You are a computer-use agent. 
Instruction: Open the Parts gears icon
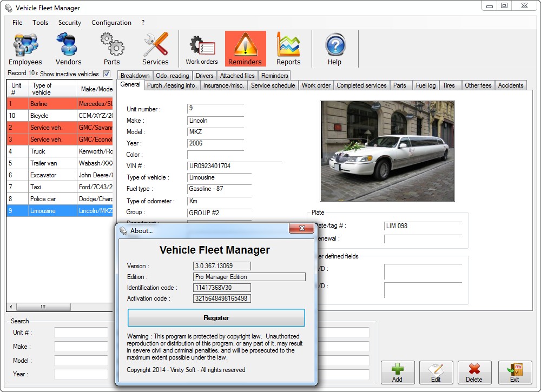pyautogui.click(x=112, y=49)
